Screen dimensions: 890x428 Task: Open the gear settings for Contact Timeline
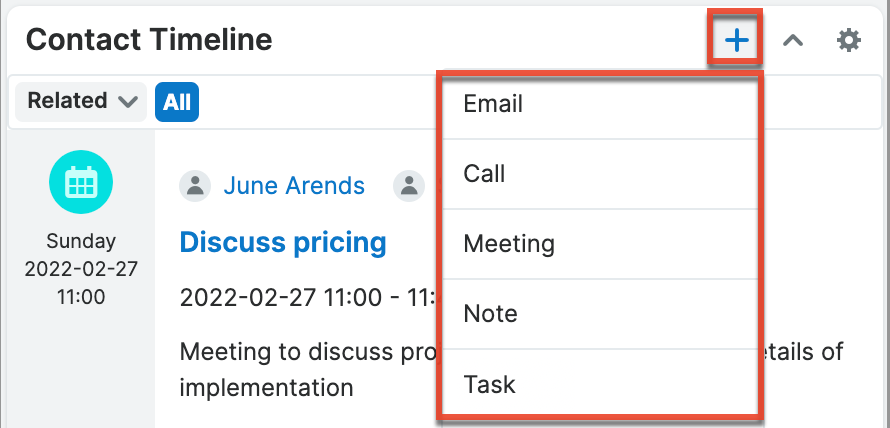[848, 40]
